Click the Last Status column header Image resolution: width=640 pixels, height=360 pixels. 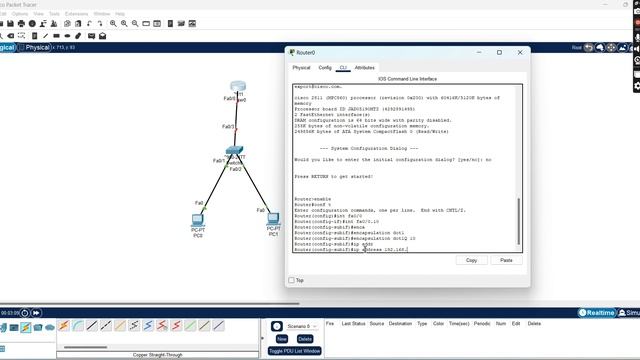point(353,323)
